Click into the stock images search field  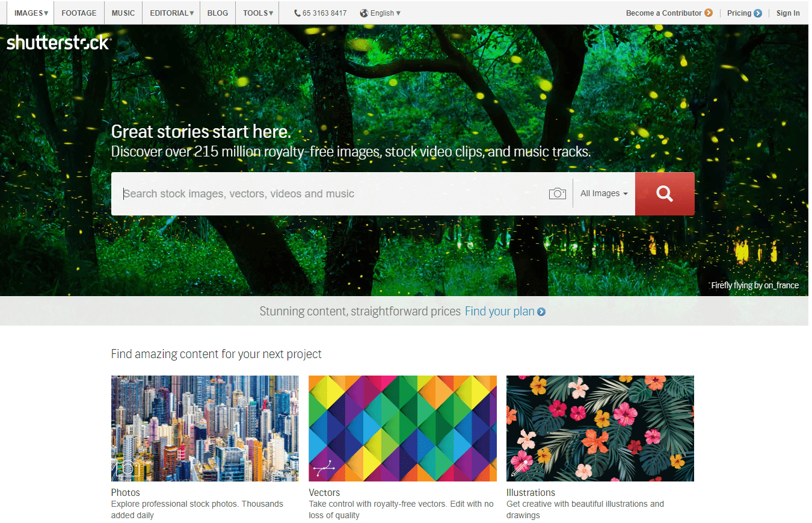[x=330, y=194]
